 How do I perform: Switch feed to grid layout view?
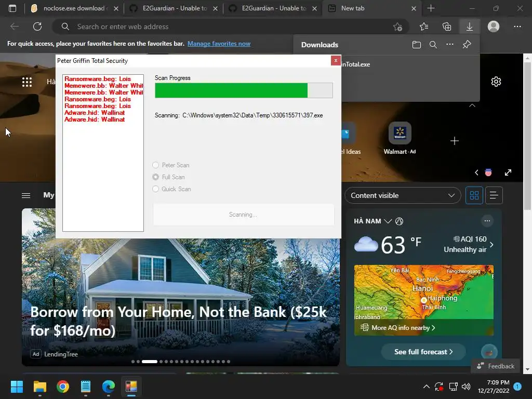pos(474,195)
